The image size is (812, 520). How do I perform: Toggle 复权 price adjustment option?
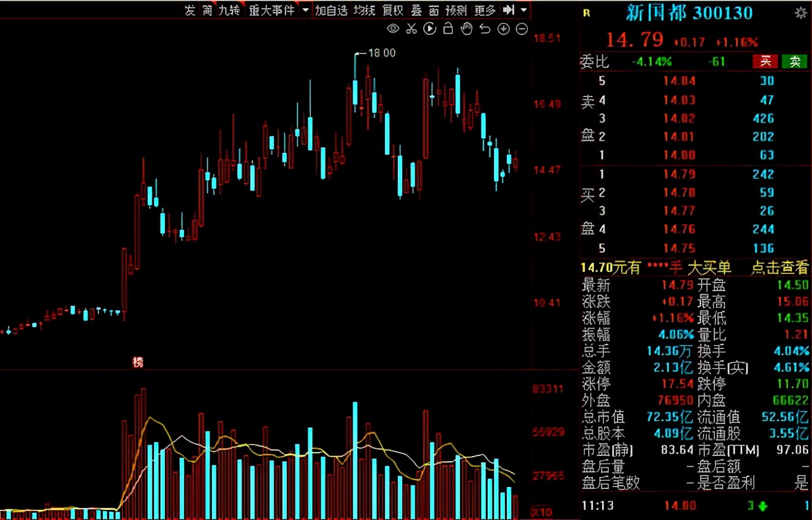click(x=393, y=10)
